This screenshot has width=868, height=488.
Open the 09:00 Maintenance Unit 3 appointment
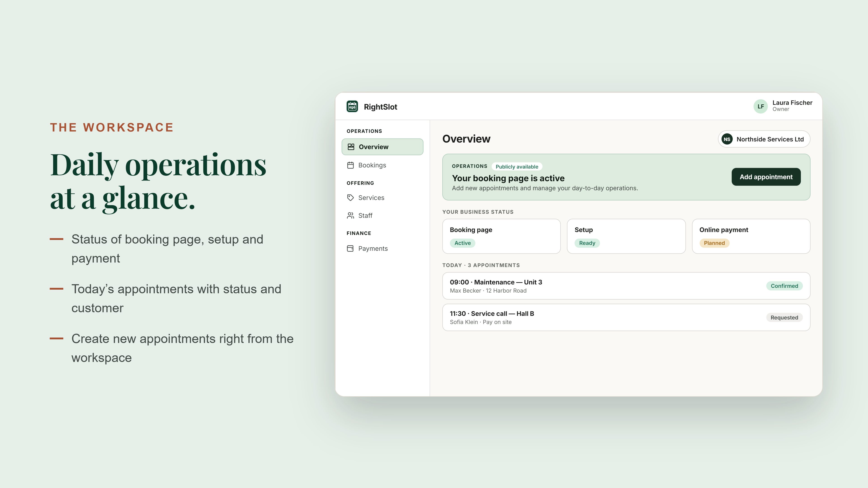coord(626,286)
